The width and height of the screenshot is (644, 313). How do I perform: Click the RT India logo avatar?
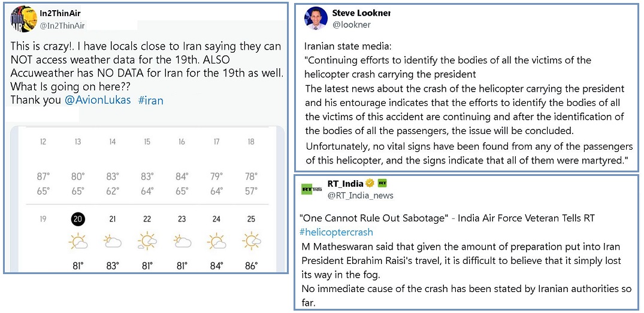point(313,189)
